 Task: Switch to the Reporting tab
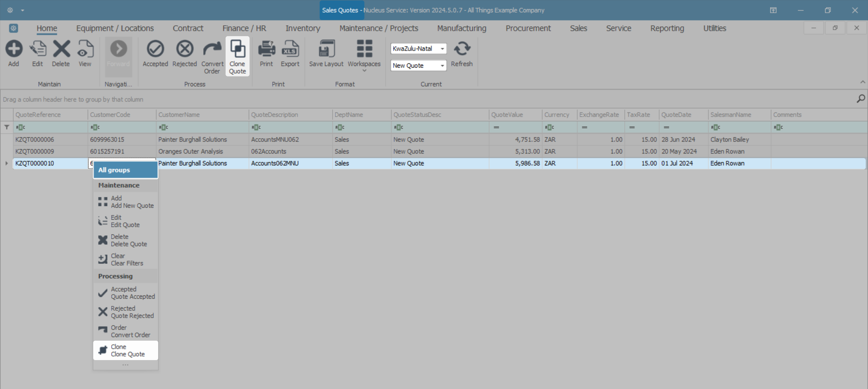click(x=667, y=28)
